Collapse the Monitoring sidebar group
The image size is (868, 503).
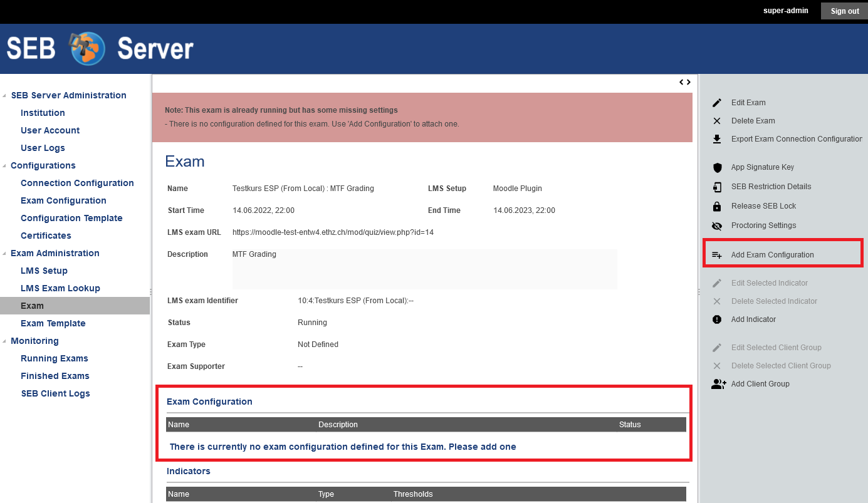[x=5, y=341]
